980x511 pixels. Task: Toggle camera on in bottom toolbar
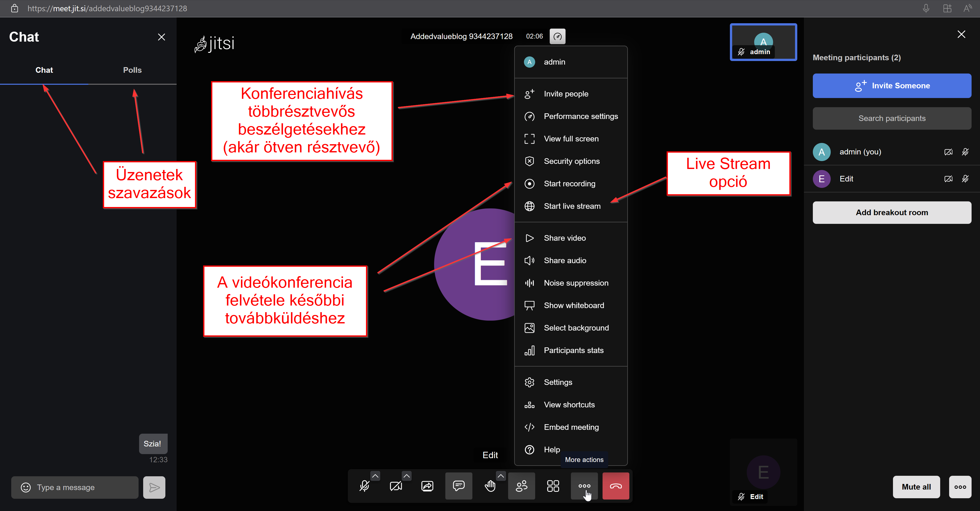[x=396, y=486]
